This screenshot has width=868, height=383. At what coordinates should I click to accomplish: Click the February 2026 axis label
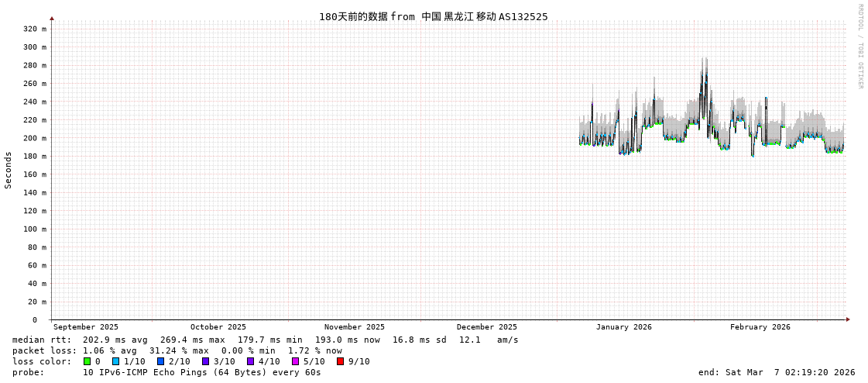[760, 327]
